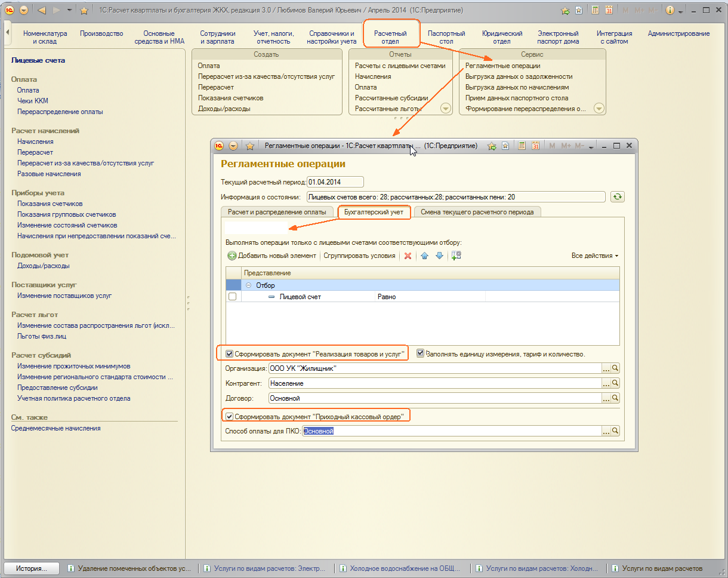Open 'Удаление помеченных объектов' status bar notification
Screen dimensions: 728x578
click(130, 568)
